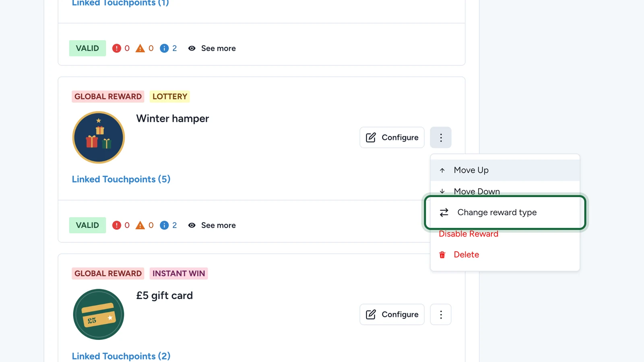Click the up arrow icon beside Move Up

[442, 171]
